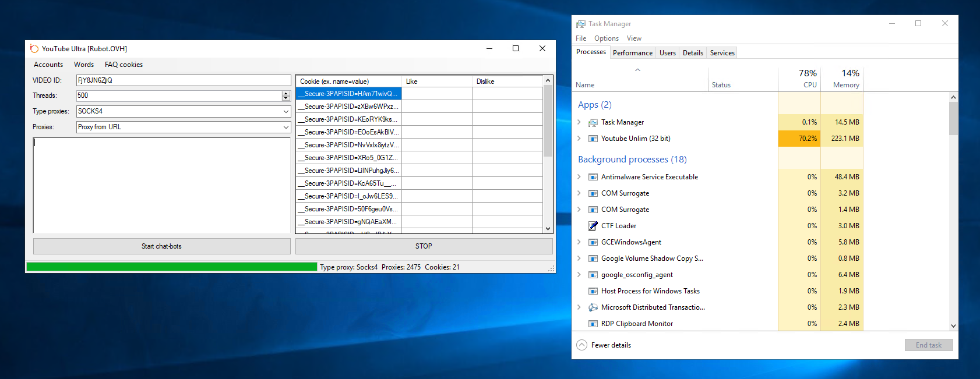The height and width of the screenshot is (379, 980).
Task: Click the Youtube Unlim process icon
Action: click(593, 139)
